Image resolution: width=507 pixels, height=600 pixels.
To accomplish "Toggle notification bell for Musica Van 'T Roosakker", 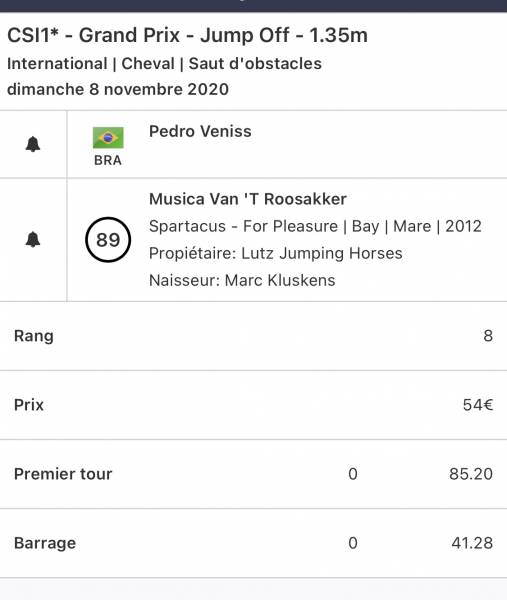I will point(33,240).
